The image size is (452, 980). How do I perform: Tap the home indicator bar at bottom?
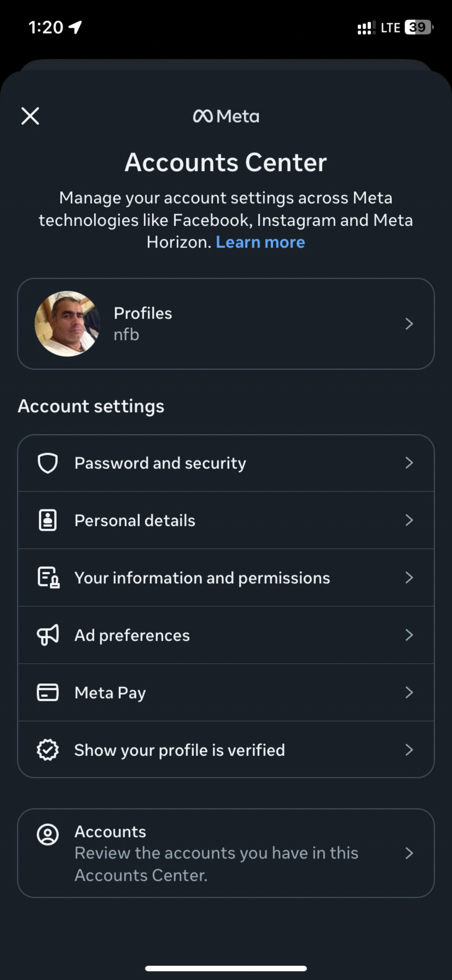point(226,968)
